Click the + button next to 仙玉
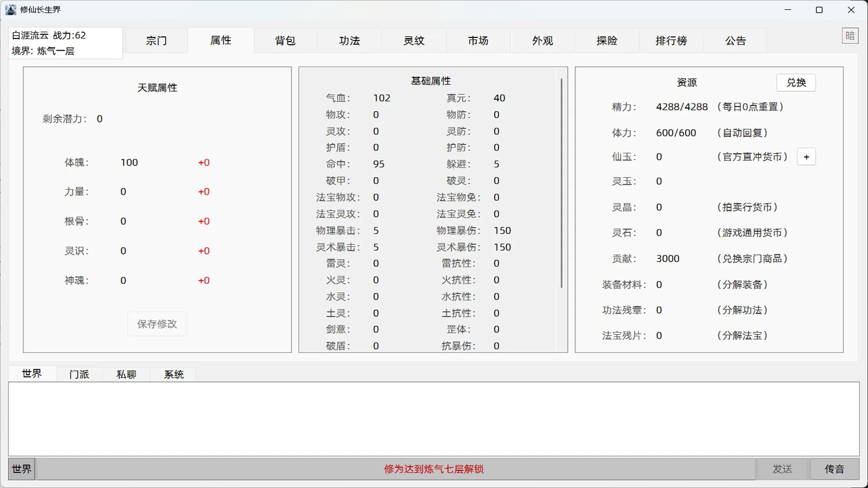868x488 pixels. click(x=806, y=157)
